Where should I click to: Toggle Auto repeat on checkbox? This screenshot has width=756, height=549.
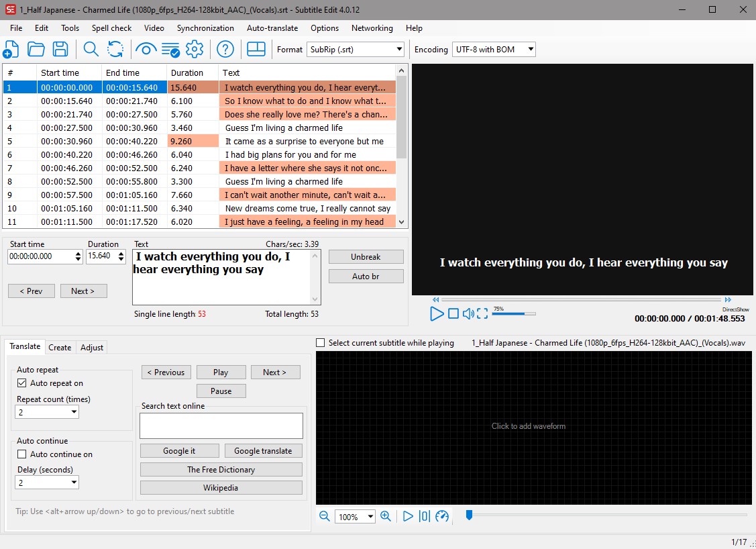[21, 383]
